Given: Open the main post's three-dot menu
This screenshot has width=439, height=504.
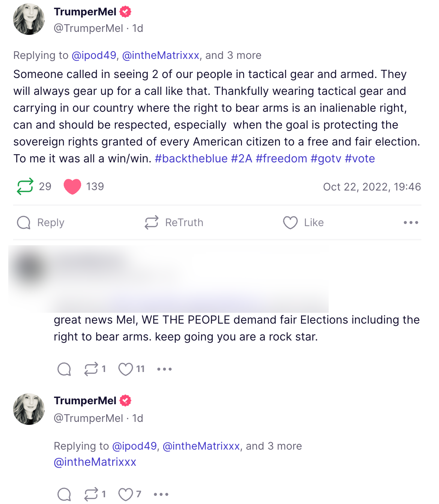Looking at the screenshot, I should coord(411,222).
